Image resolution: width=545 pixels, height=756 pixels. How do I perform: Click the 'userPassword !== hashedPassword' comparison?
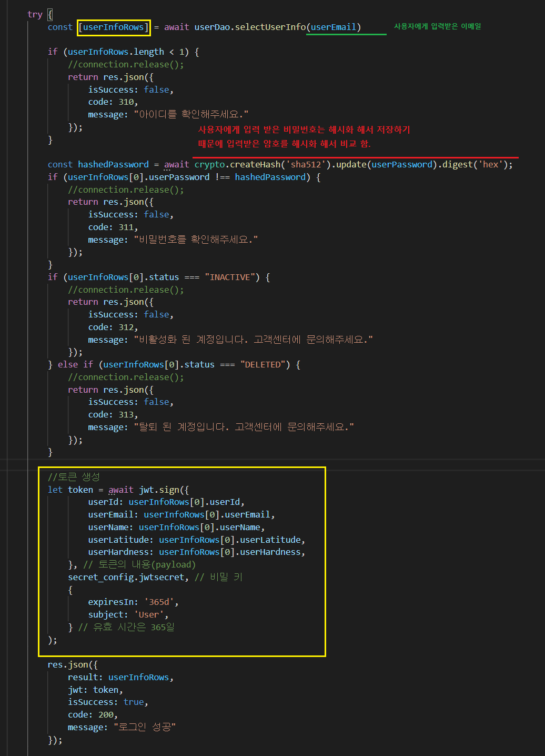click(x=229, y=177)
